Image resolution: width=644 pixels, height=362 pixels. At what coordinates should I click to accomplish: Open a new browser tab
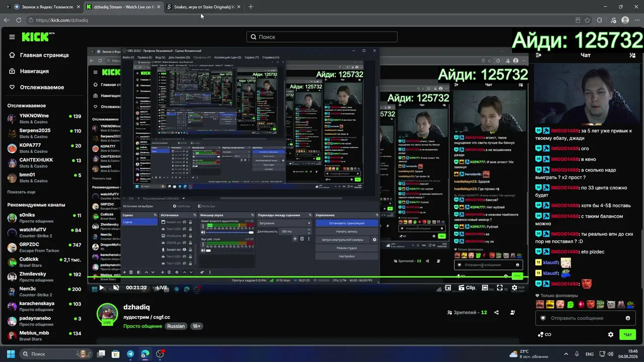(251, 7)
